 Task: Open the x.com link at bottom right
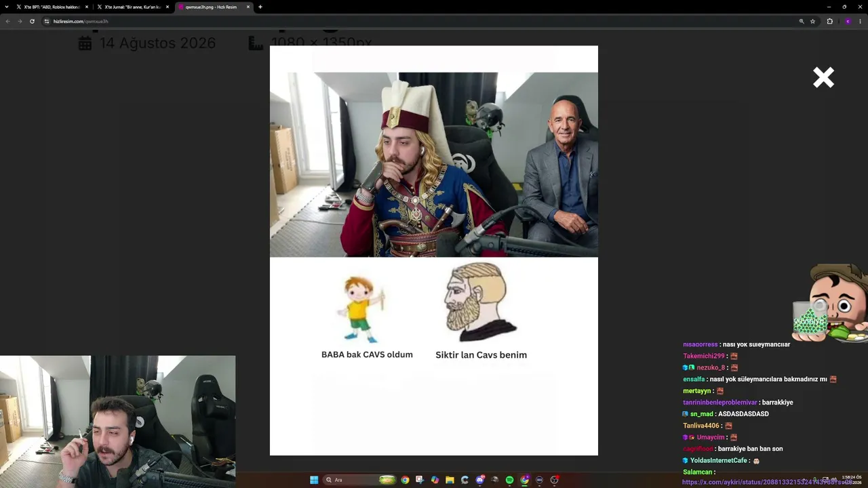(768, 483)
